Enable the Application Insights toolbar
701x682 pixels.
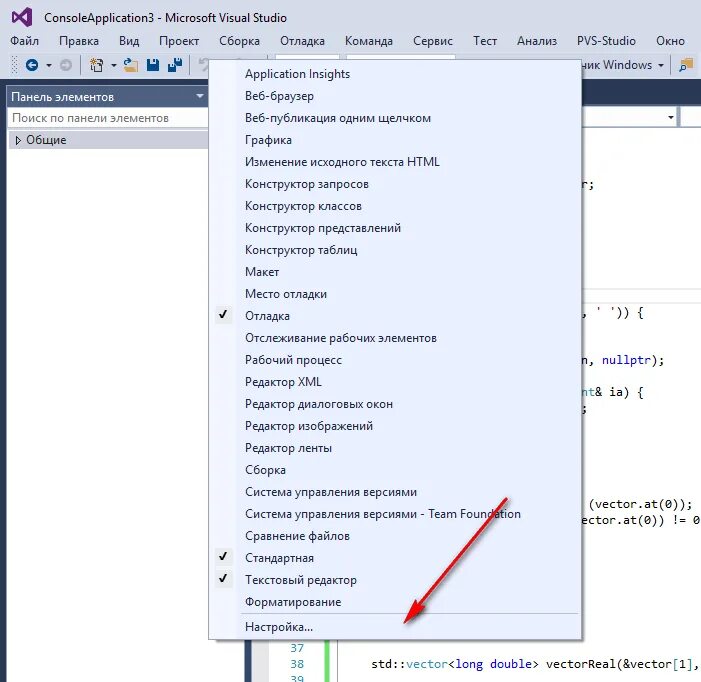396,74
